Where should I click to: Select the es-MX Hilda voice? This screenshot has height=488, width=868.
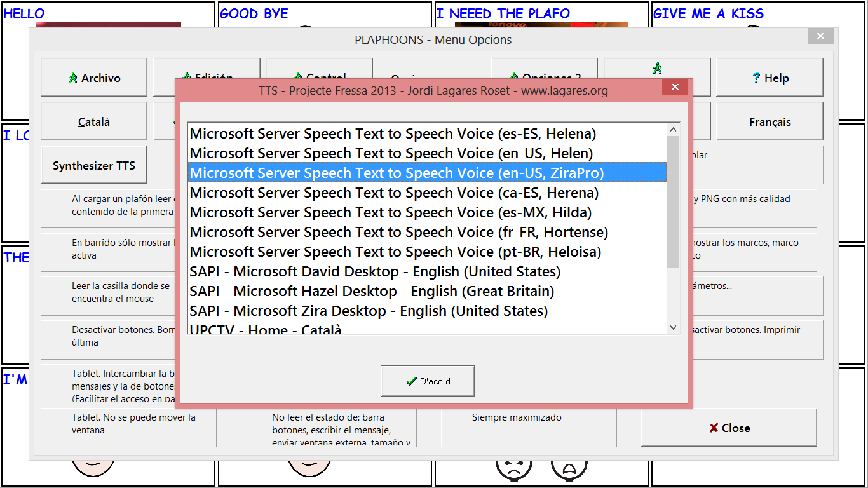pyautogui.click(x=427, y=212)
